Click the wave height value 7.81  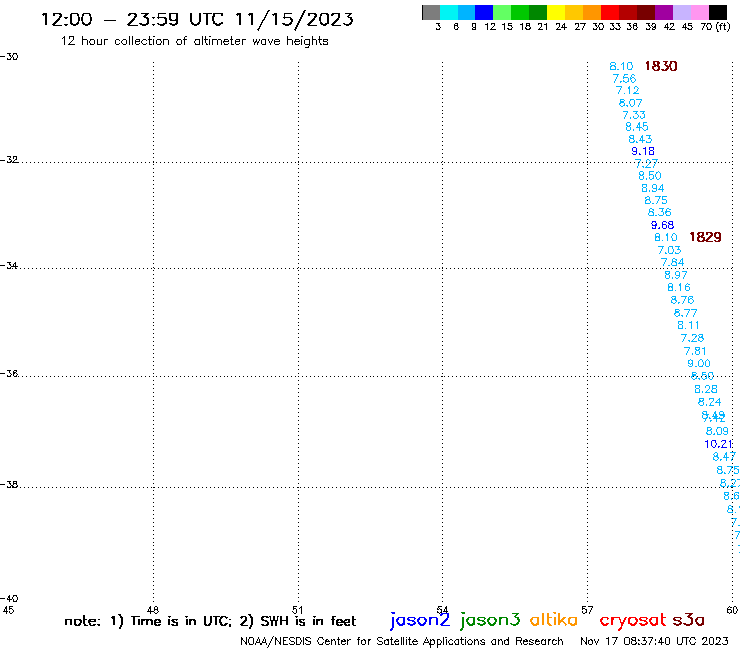tap(695, 351)
